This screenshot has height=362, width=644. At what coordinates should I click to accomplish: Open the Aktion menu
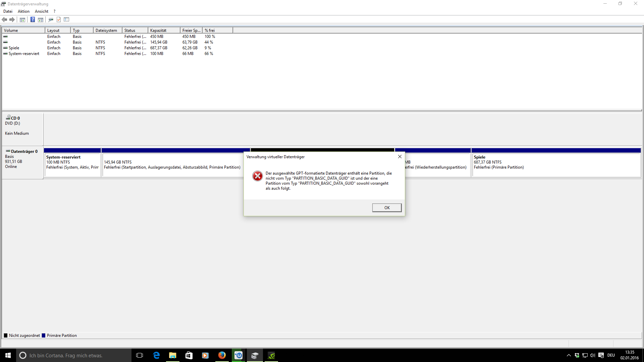click(x=23, y=11)
